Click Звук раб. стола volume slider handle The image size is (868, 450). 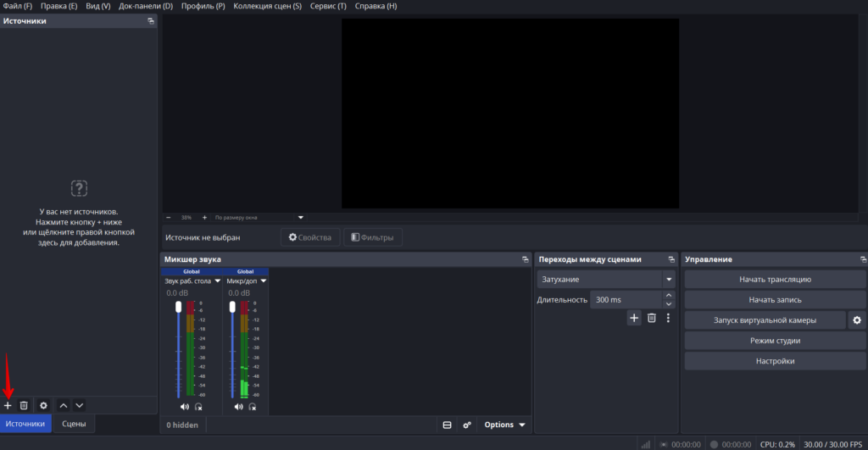tap(178, 307)
